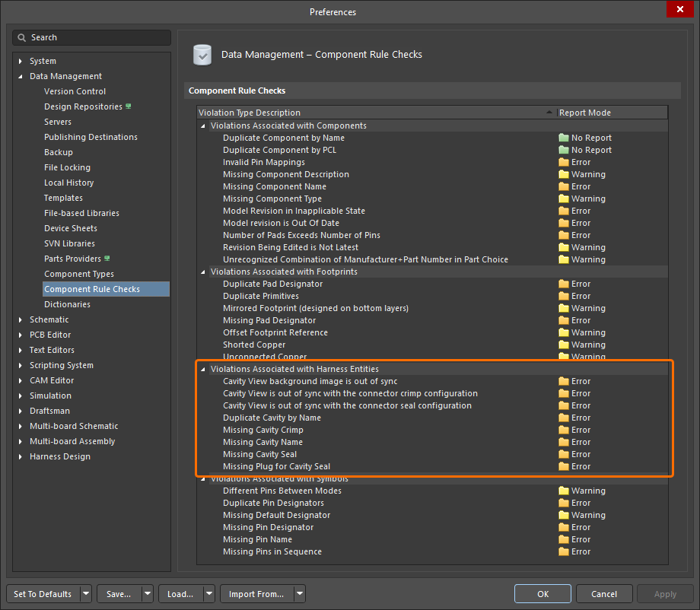Screen dimensions: 700x610
Task: Click the Save... button
Action: pyautogui.click(x=119, y=594)
